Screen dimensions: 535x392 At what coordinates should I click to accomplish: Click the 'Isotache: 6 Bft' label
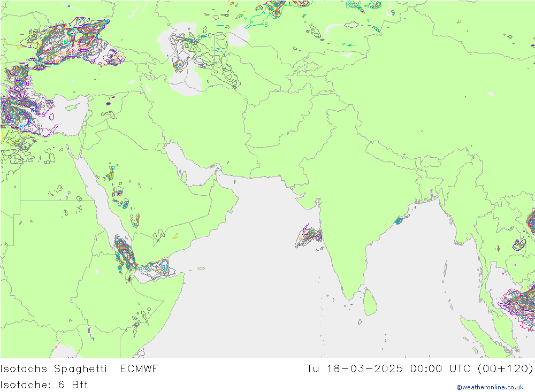(44, 385)
